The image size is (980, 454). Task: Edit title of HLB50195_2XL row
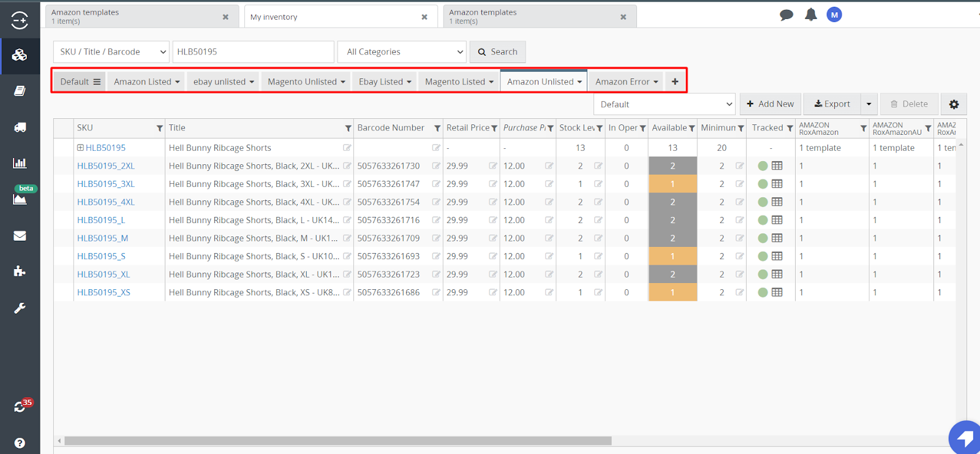(347, 166)
